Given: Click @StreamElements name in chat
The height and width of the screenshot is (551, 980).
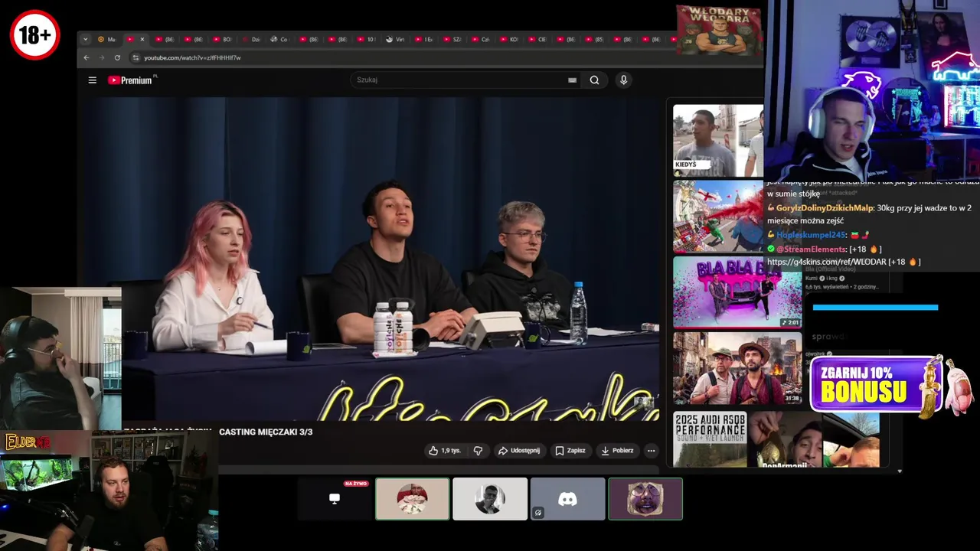Looking at the screenshot, I should [811, 249].
